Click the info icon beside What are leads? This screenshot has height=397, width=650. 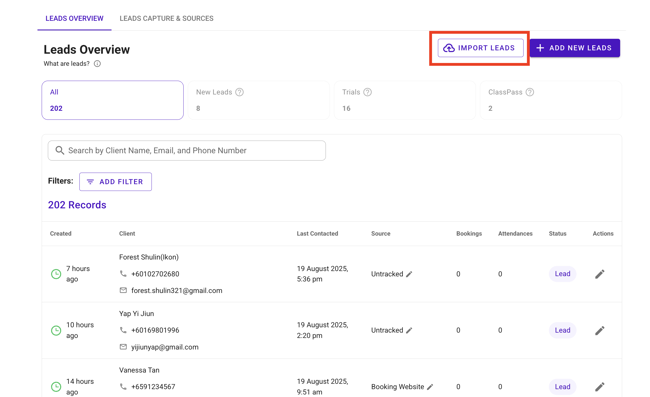97,64
